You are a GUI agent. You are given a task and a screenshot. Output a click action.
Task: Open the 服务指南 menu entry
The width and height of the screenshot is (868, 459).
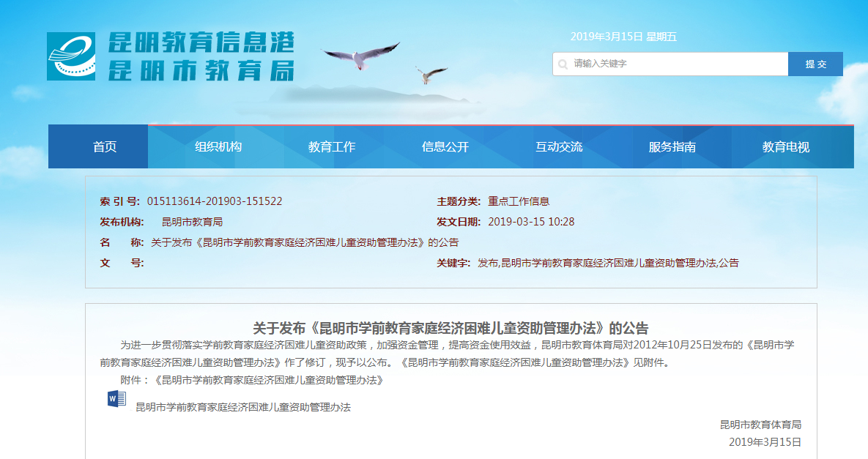point(672,147)
